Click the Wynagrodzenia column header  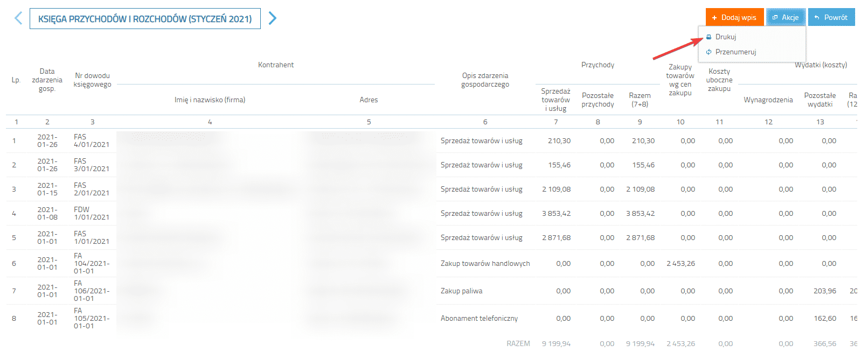coord(768,100)
